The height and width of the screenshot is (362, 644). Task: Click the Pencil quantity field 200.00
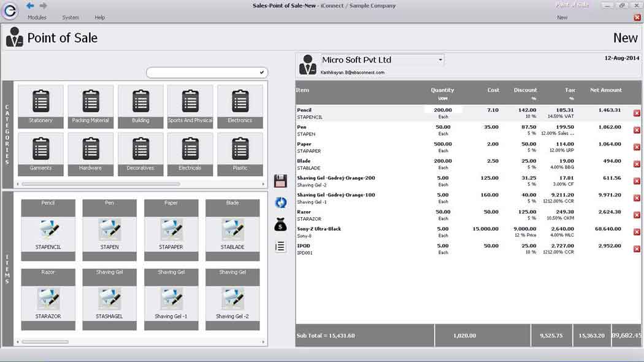pos(443,110)
